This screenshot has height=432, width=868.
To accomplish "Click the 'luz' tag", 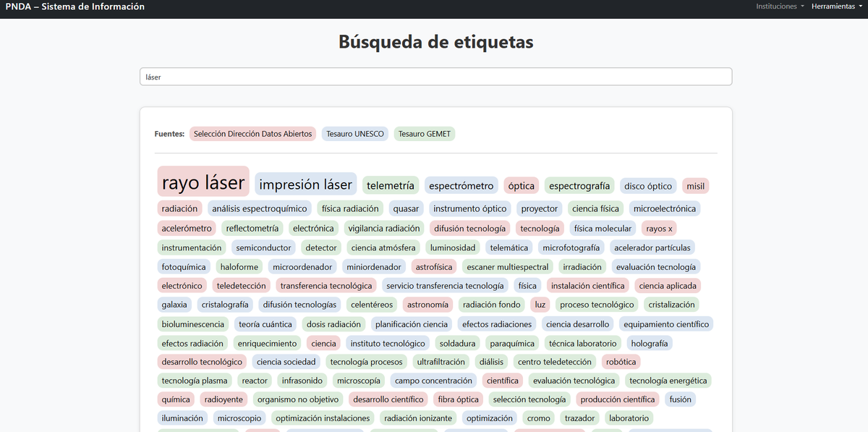I will coord(540,305).
